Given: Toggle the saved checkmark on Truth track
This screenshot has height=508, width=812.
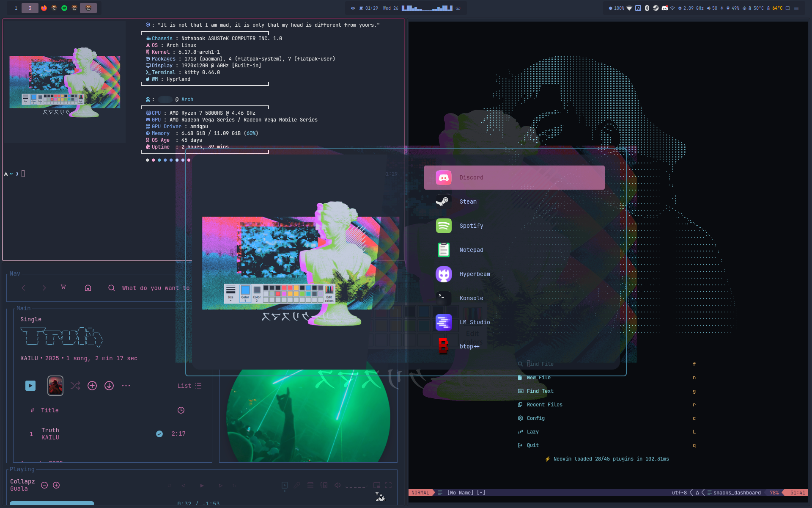Looking at the screenshot, I should click(159, 434).
